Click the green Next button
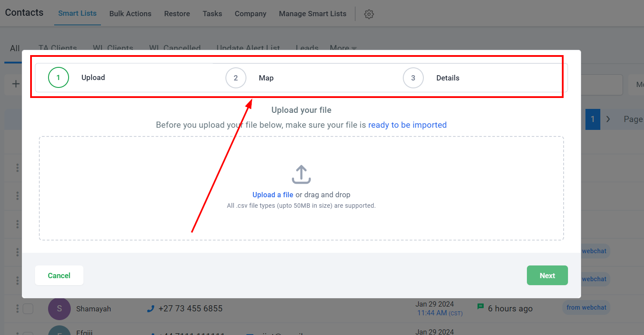Image resolution: width=644 pixels, height=335 pixels. click(x=547, y=276)
